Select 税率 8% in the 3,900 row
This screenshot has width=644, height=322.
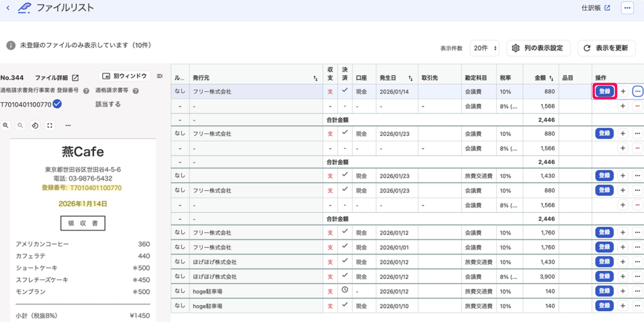point(510,277)
